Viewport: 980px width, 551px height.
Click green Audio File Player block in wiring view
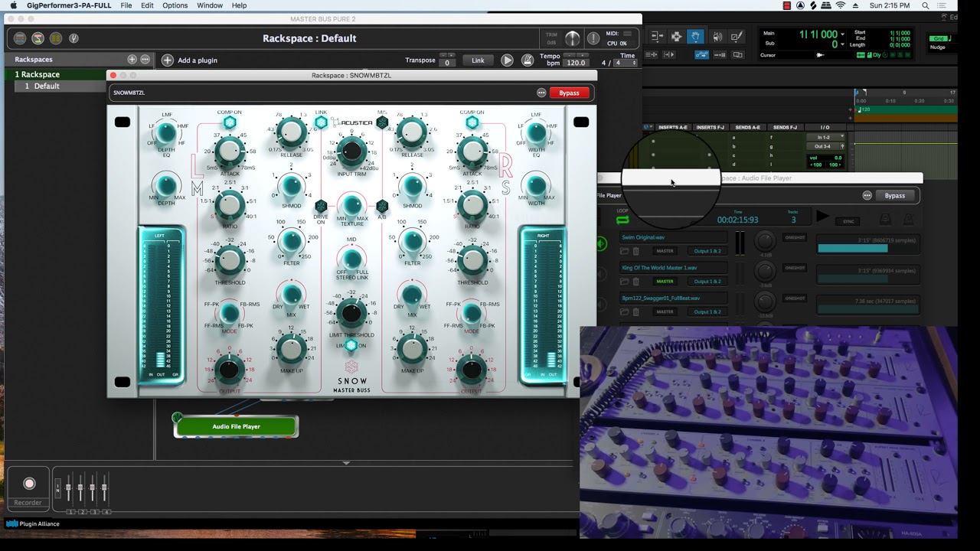click(236, 426)
